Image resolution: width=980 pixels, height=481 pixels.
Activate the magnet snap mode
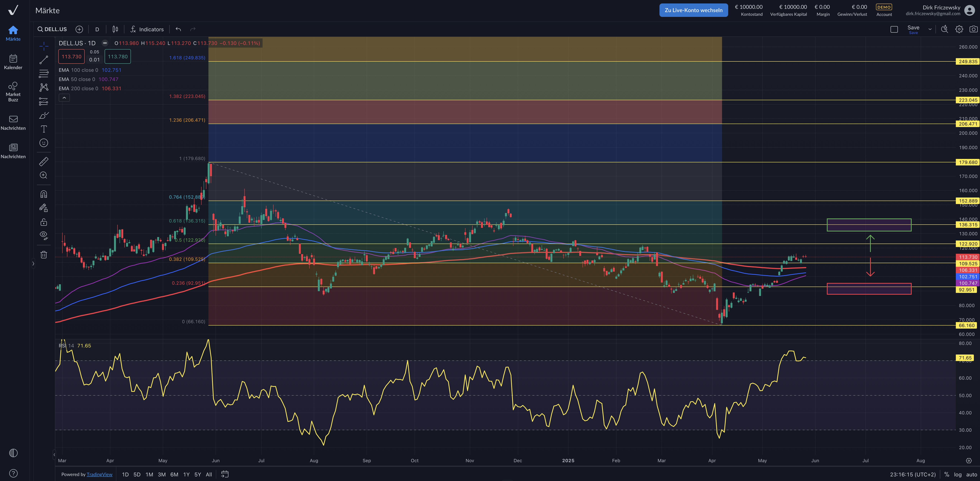(x=44, y=194)
